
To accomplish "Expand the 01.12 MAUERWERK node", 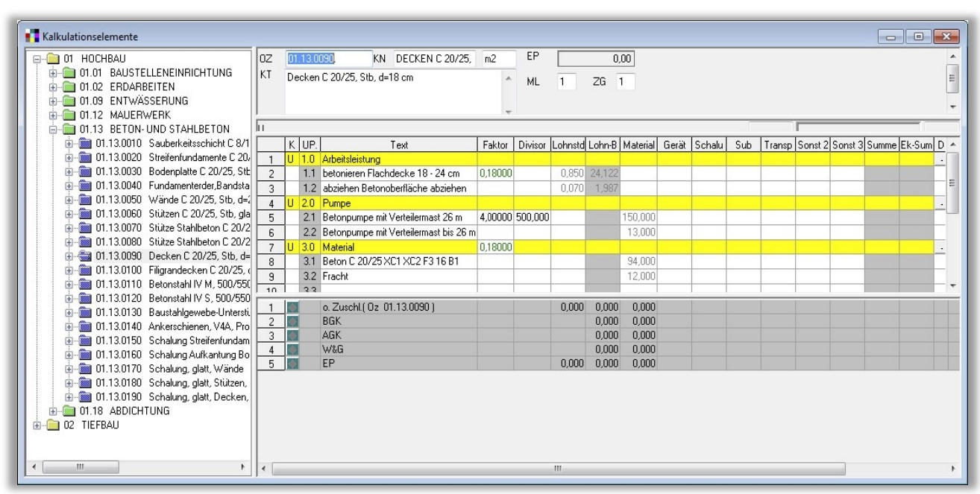I will pos(54,115).
